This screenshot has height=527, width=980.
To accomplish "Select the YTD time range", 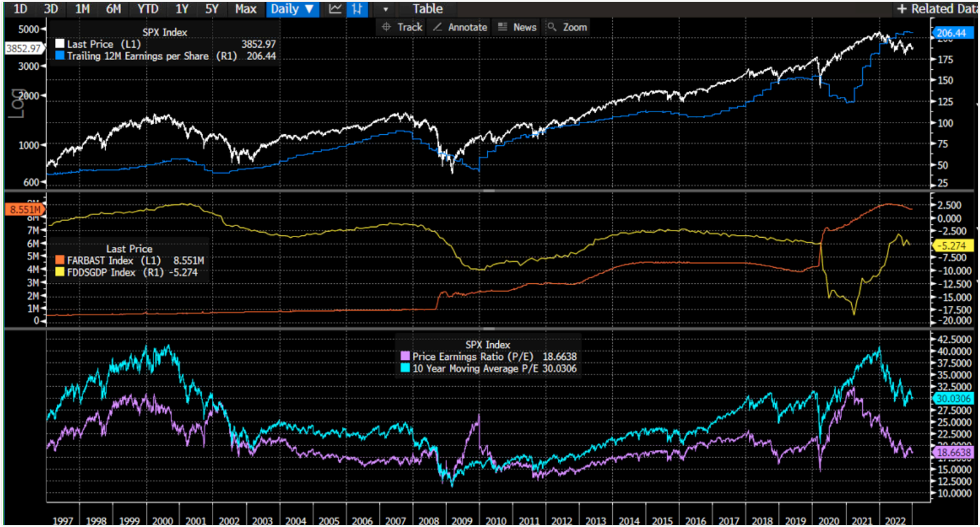I will click(148, 9).
